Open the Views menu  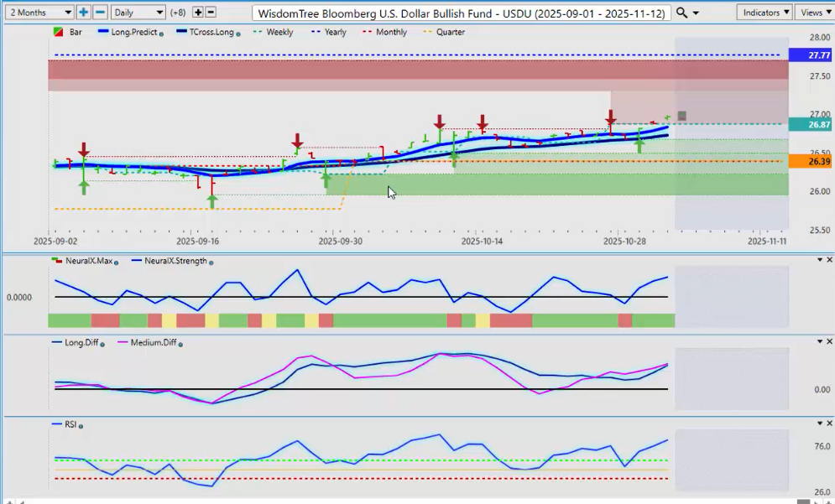click(x=814, y=13)
